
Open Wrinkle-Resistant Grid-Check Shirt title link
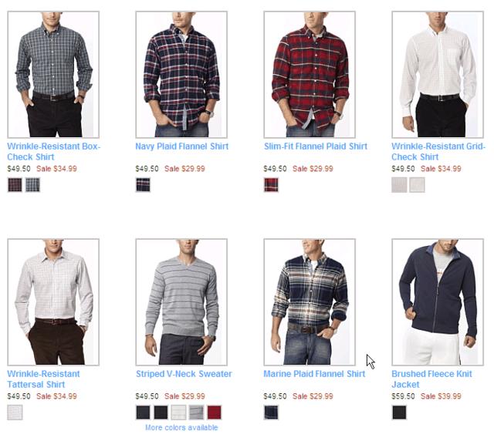click(x=438, y=151)
